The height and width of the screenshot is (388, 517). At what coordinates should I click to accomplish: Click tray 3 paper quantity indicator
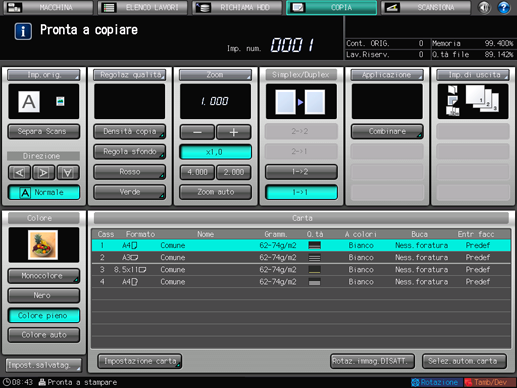(x=315, y=270)
